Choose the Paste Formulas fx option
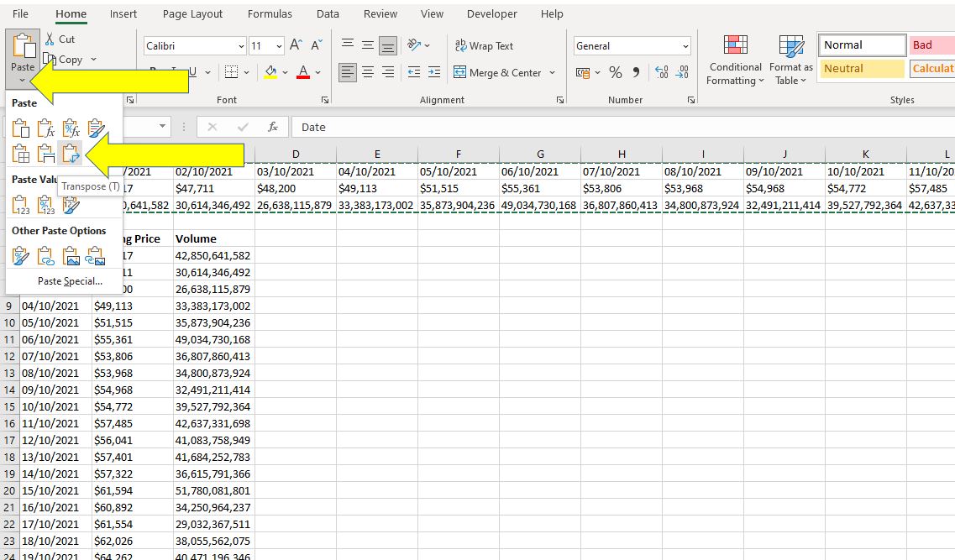The height and width of the screenshot is (560, 955). 47,128
